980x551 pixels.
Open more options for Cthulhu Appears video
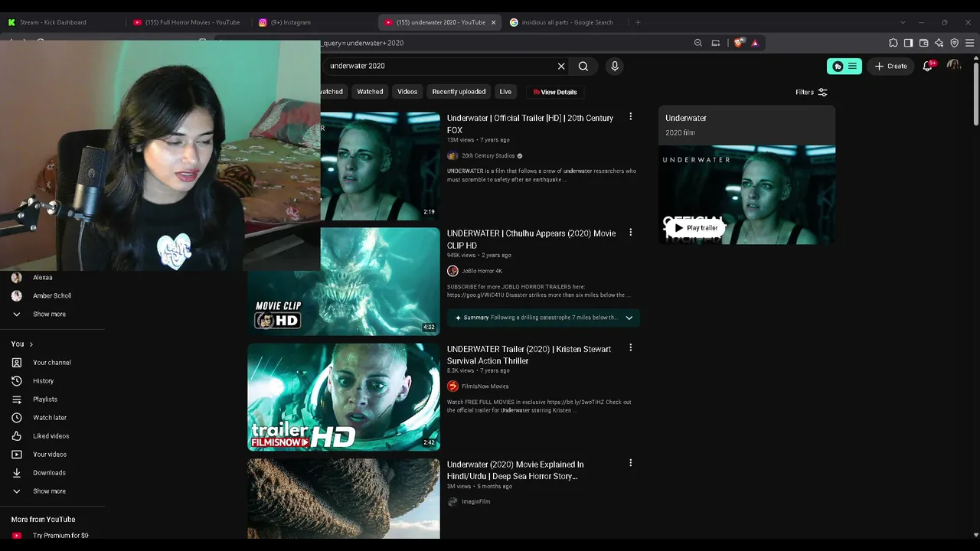[630, 233]
